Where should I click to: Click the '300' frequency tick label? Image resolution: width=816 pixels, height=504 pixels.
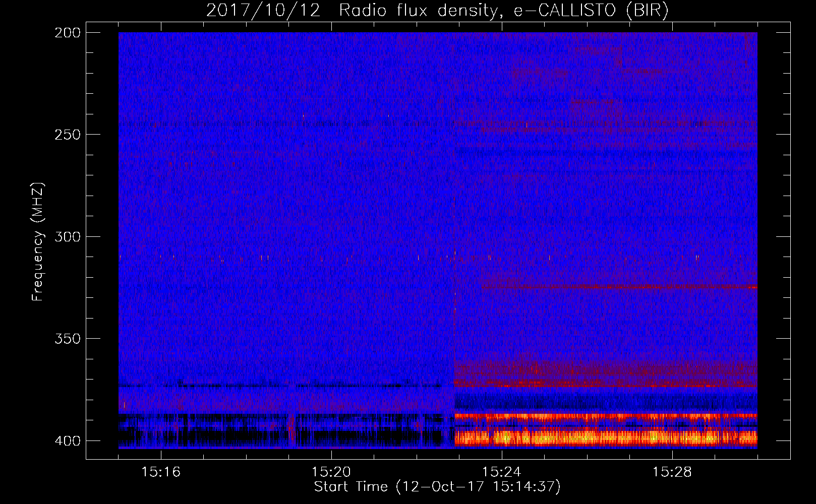tap(68, 236)
